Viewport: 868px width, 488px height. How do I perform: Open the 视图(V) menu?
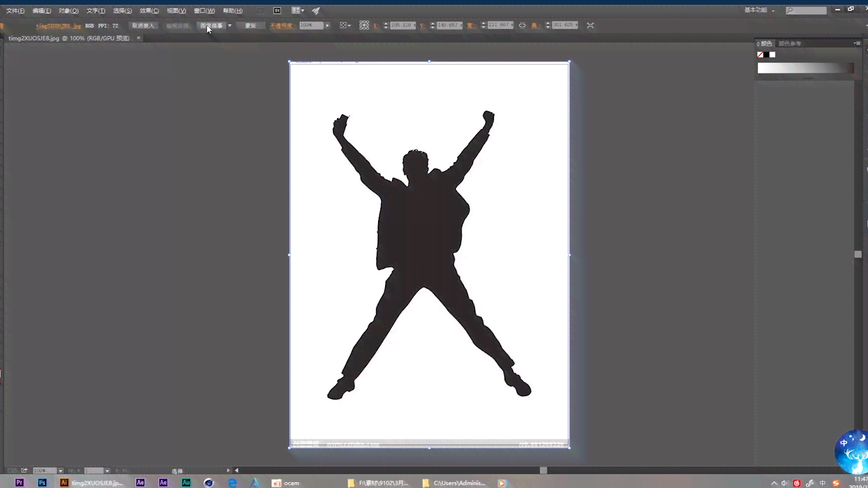176,10
